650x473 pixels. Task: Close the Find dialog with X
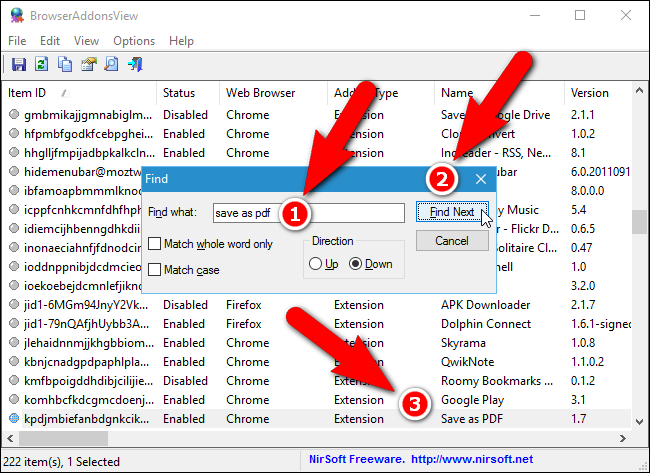pyautogui.click(x=481, y=179)
